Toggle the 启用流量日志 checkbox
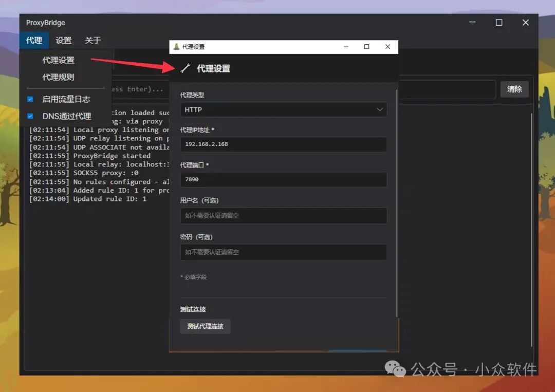The height and width of the screenshot is (392, 555). [29, 99]
